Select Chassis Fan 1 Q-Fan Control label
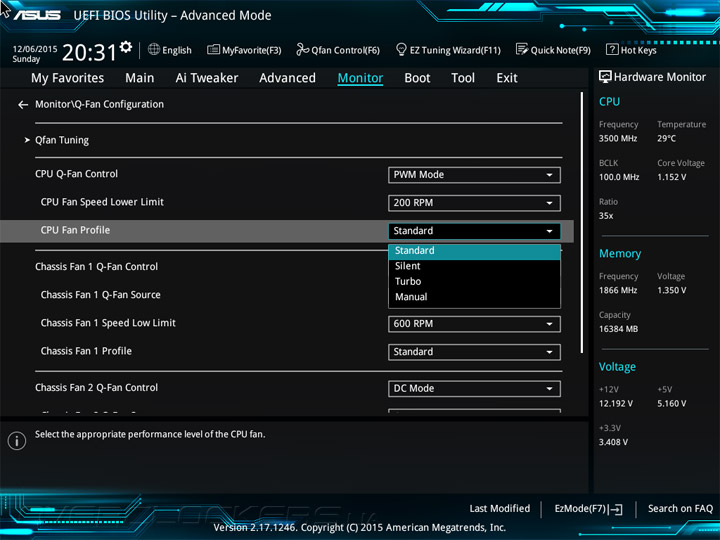Image resolution: width=720 pixels, height=540 pixels. [x=96, y=267]
